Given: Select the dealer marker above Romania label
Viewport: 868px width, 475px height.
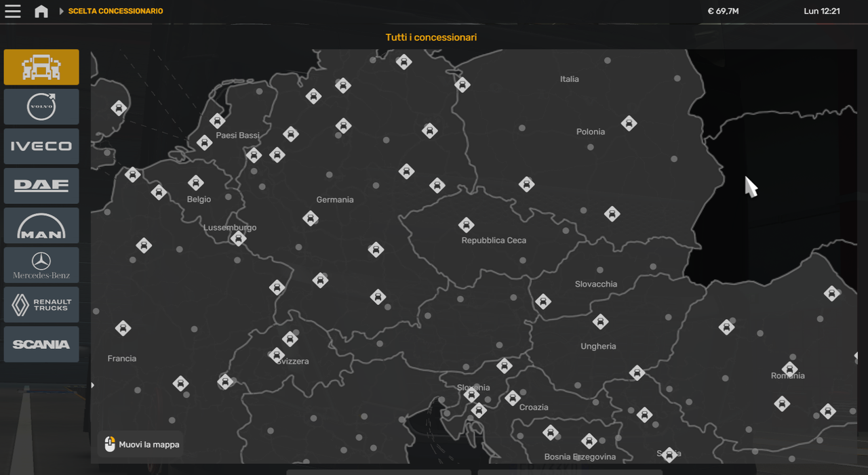Looking at the screenshot, I should 789,369.
